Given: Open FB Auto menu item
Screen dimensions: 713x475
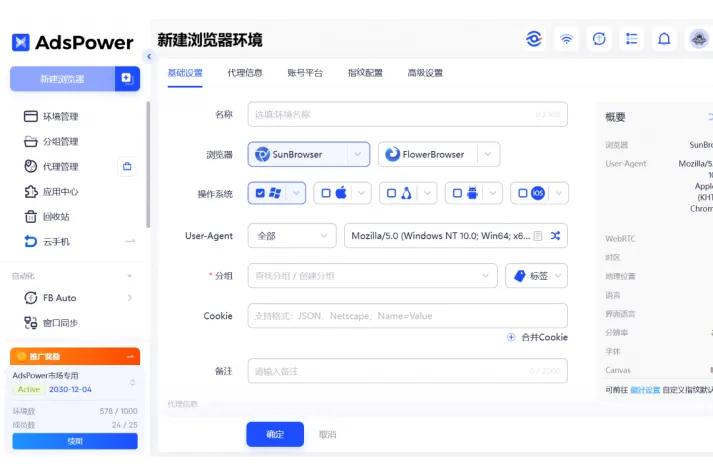Looking at the screenshot, I should pos(50,298).
